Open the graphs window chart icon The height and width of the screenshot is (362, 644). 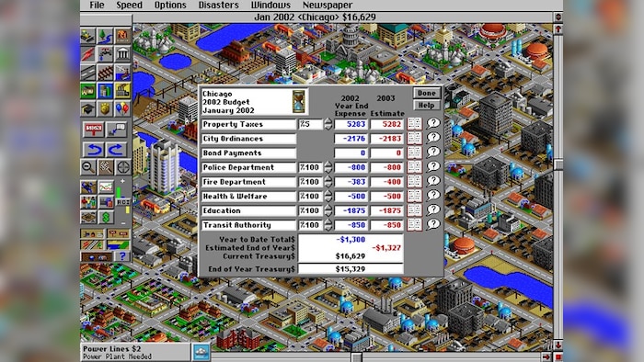pyautogui.click(x=106, y=187)
